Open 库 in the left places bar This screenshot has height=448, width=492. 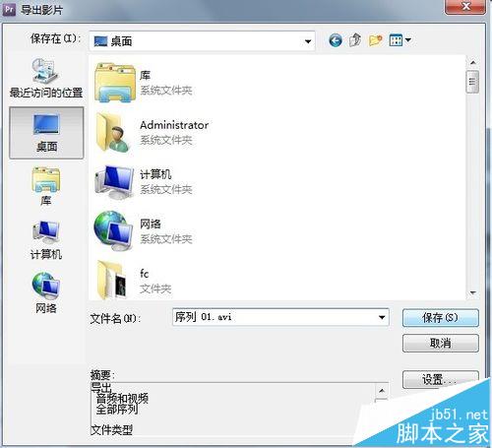[46, 186]
